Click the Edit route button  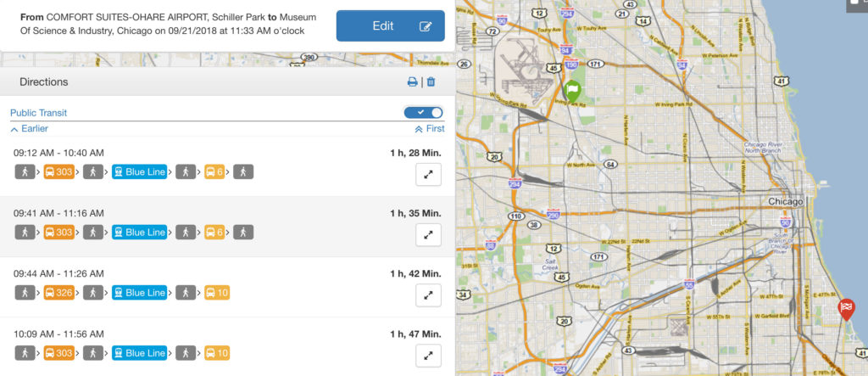(x=390, y=25)
